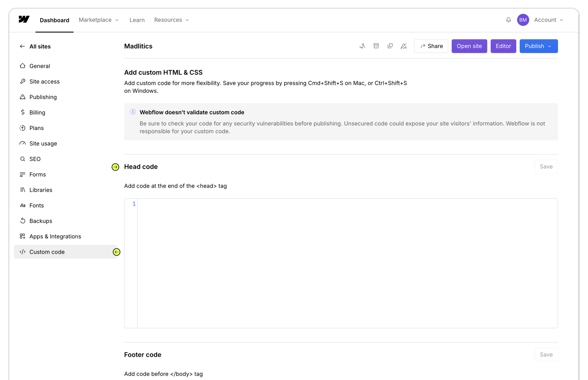Click the crossed-out rocket unpublish icon
The width and height of the screenshot is (588, 380).
tap(404, 46)
